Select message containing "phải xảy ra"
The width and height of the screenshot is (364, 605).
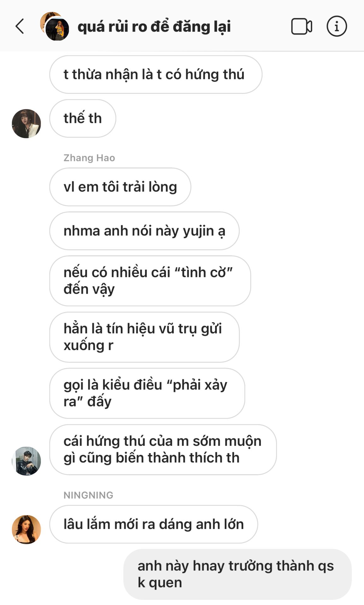click(147, 393)
